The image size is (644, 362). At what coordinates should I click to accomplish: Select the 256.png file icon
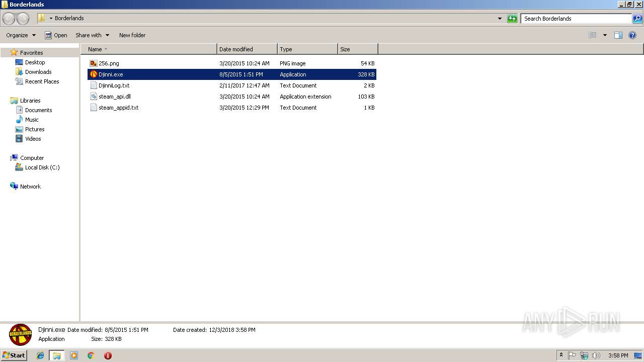[x=94, y=63]
